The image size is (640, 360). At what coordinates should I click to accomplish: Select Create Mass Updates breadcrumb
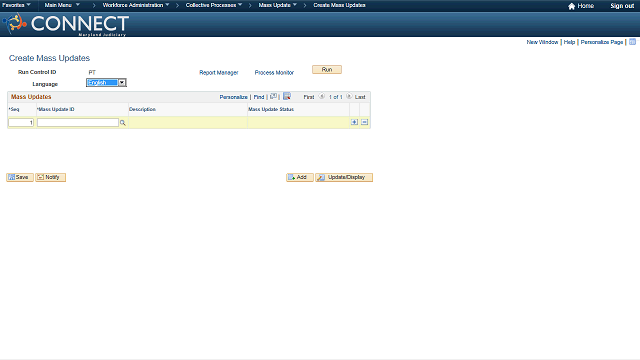[x=339, y=5]
